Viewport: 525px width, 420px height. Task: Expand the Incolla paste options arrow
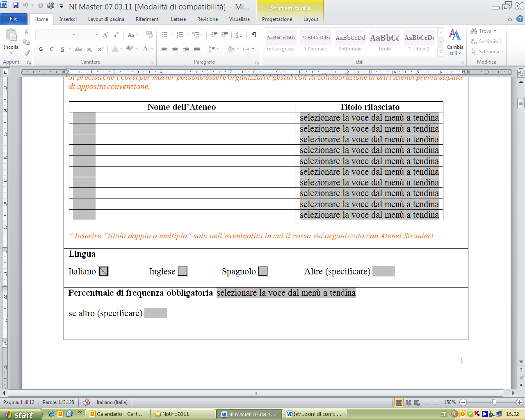tap(11, 53)
